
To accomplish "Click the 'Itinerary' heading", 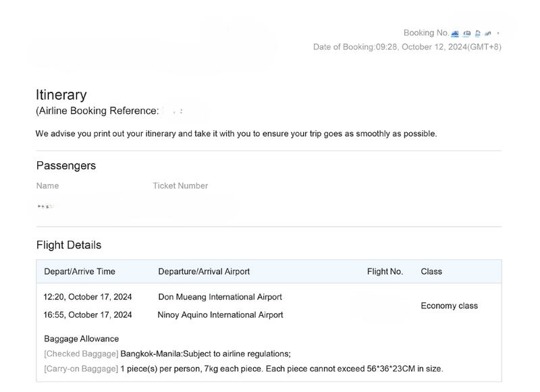I will pyautogui.click(x=61, y=94).
